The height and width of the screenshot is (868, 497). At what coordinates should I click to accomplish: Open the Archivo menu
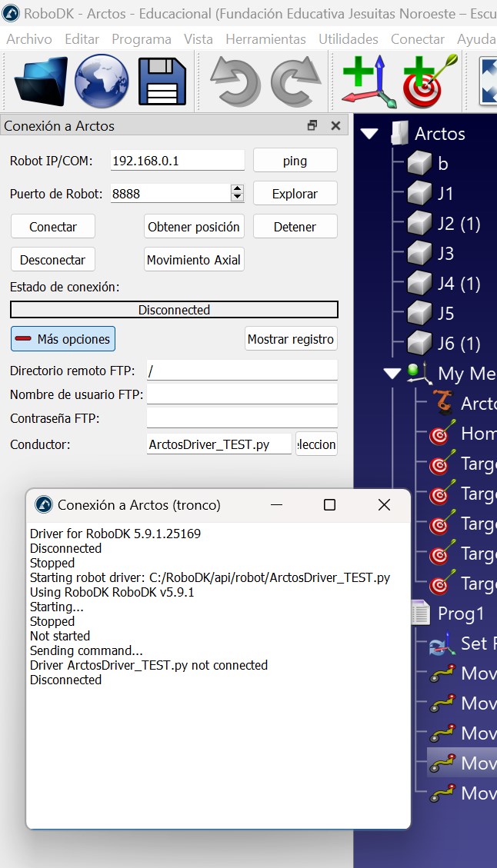tap(28, 39)
